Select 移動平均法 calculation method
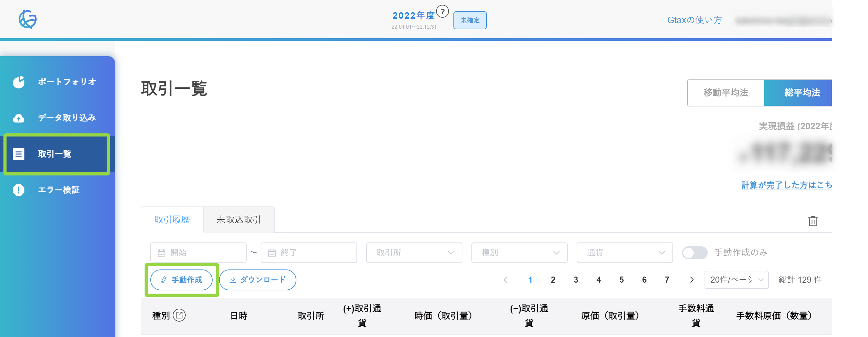 click(726, 93)
